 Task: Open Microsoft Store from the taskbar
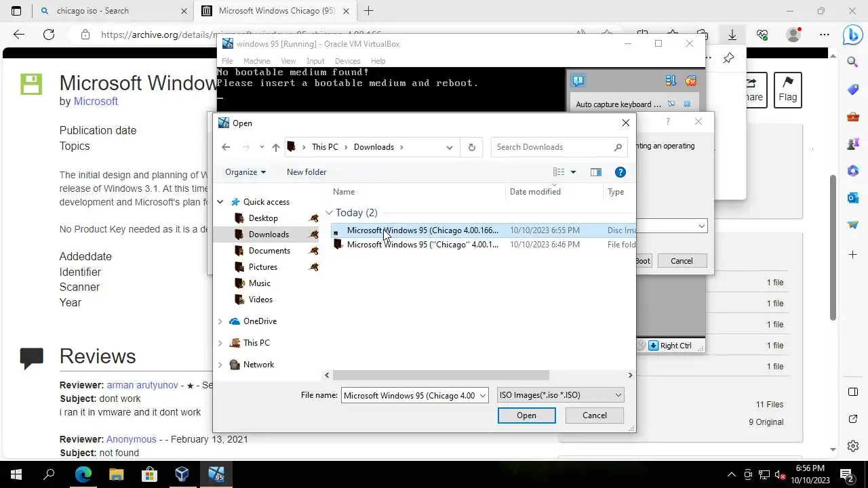click(149, 474)
